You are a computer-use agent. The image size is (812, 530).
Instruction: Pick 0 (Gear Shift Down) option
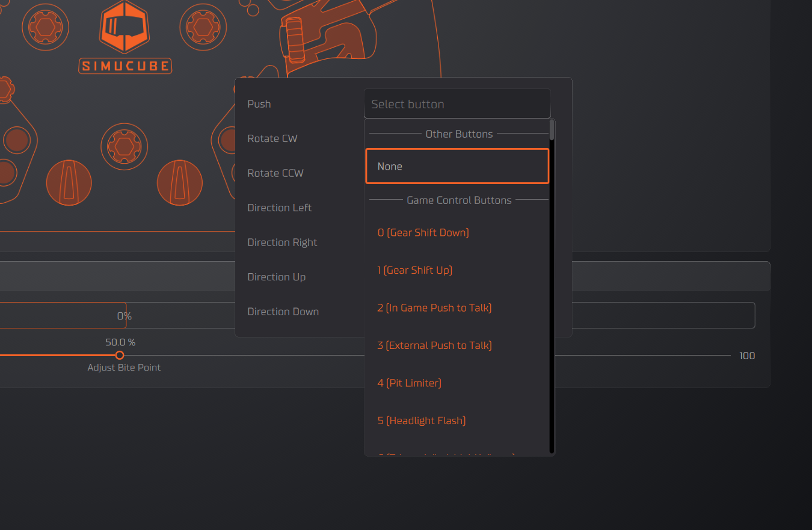423,233
